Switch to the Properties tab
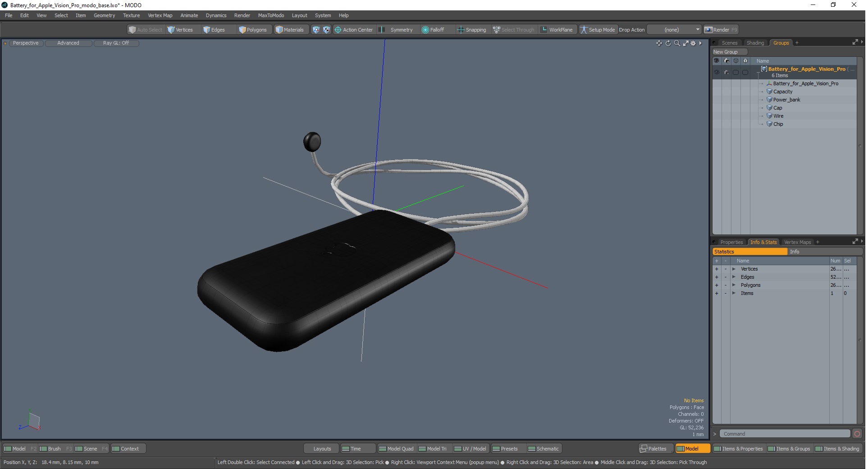 731,242
